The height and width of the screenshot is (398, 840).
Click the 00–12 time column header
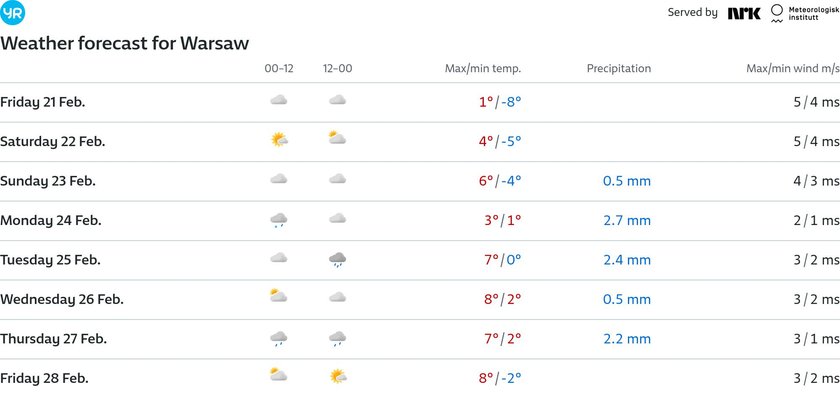pyautogui.click(x=279, y=69)
